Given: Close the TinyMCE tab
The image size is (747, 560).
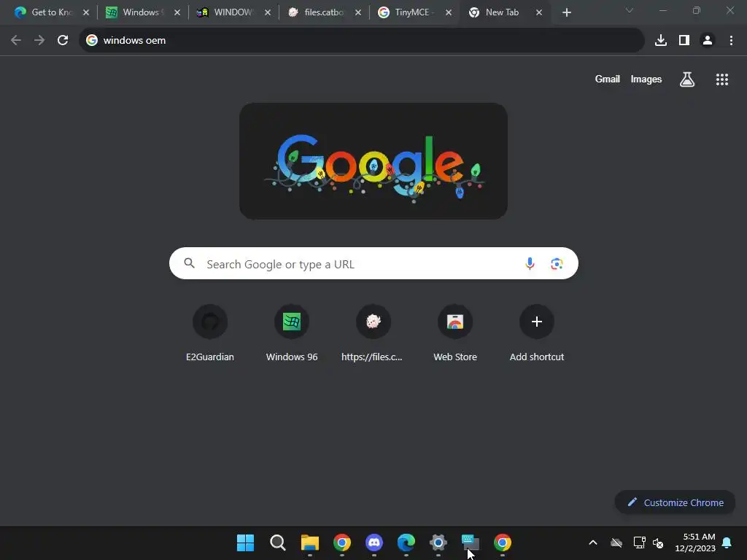Looking at the screenshot, I should (449, 12).
